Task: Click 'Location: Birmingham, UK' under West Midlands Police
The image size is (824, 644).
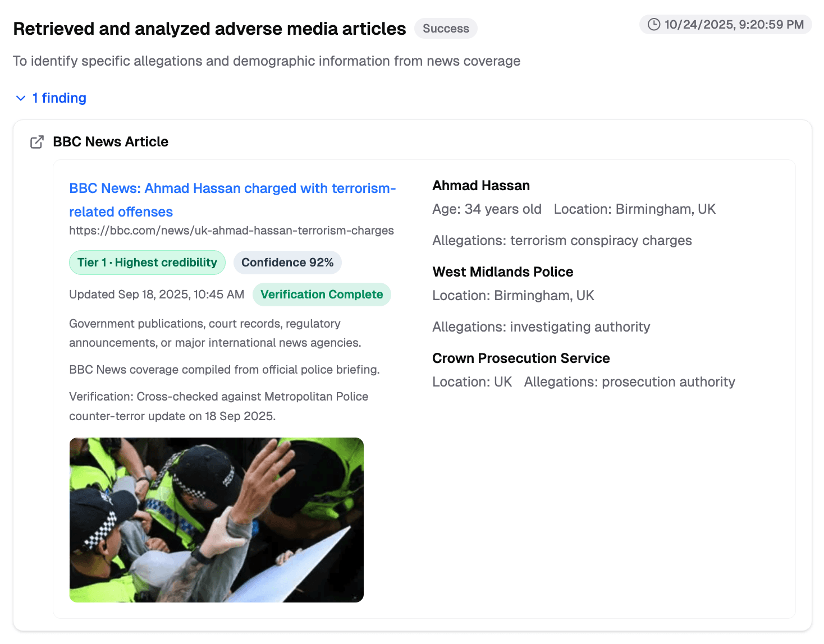Action: point(513,296)
